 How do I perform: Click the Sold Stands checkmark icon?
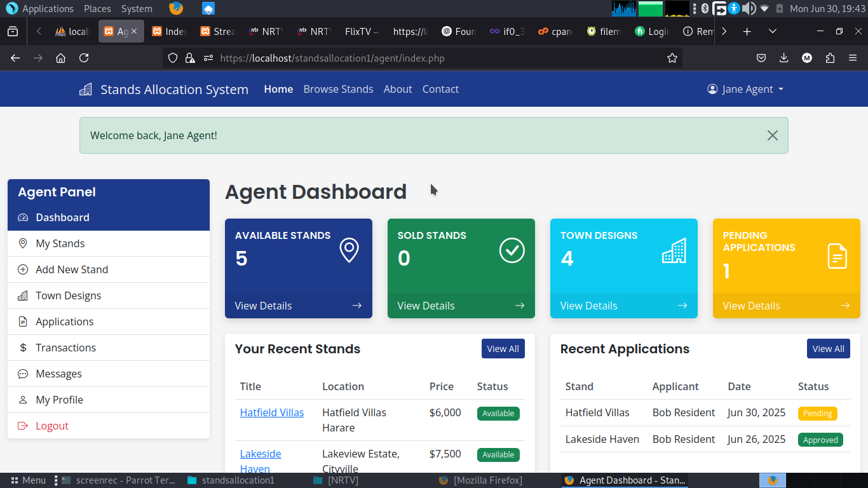[x=512, y=250]
